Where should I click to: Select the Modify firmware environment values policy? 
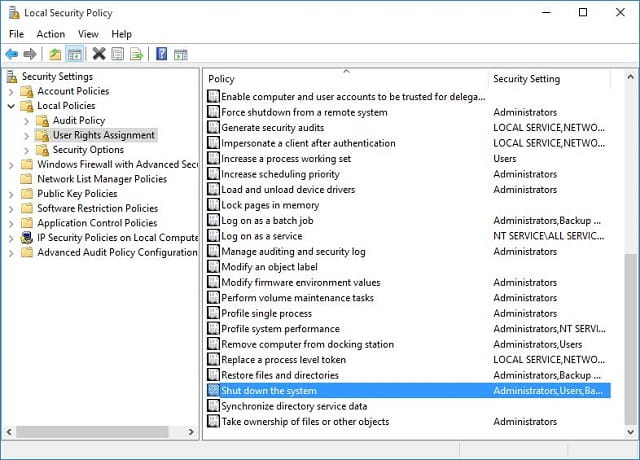click(408, 282)
